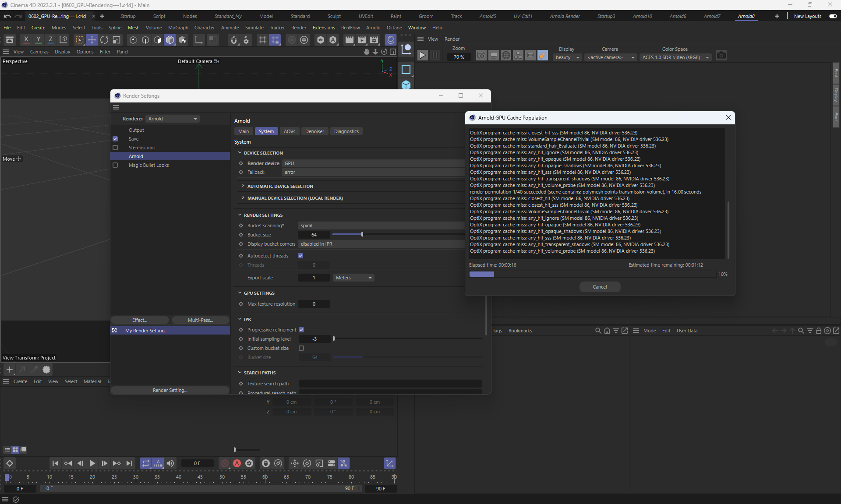The height and width of the screenshot is (504, 841).
Task: Click the Scale tool icon
Action: pyautogui.click(x=117, y=40)
